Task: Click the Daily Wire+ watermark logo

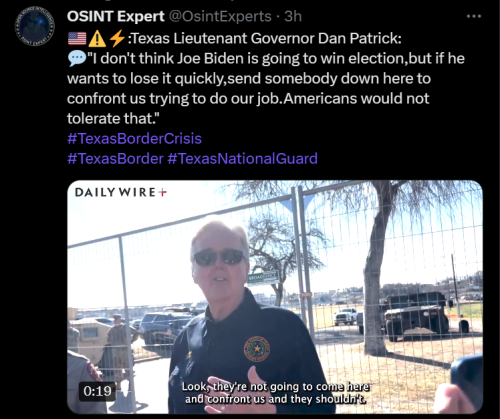Action: coord(121,192)
